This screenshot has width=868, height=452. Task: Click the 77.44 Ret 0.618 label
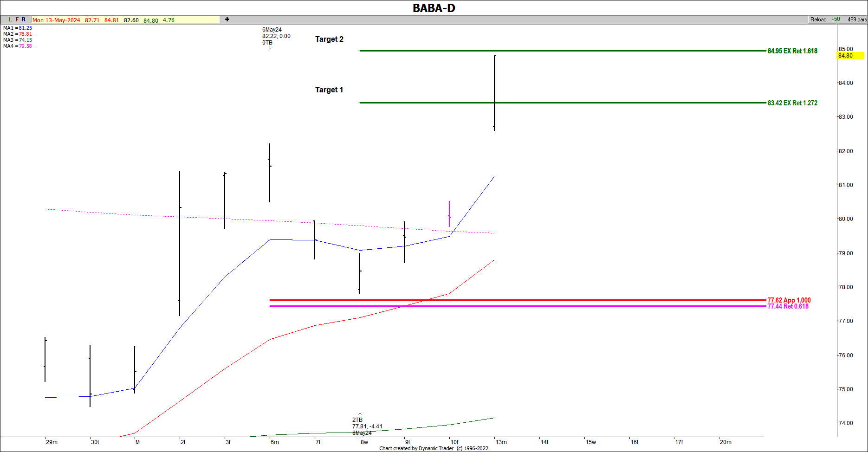tap(788, 306)
